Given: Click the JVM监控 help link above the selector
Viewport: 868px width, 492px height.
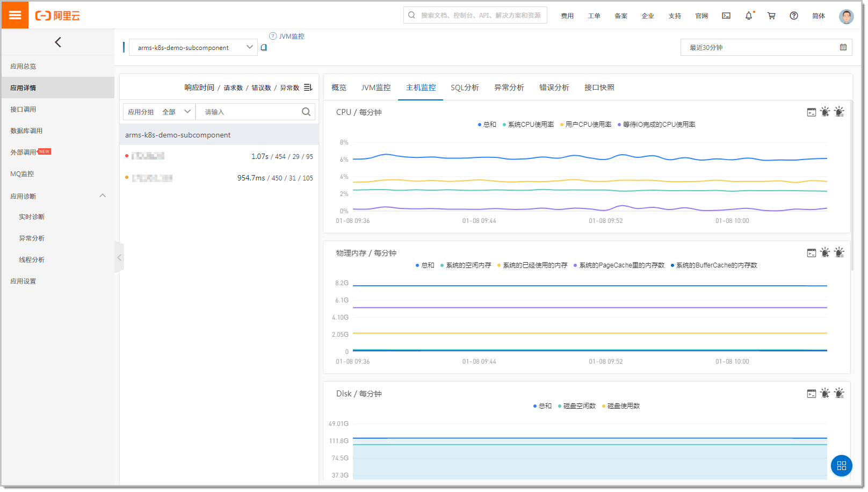Looking at the screenshot, I should coord(291,37).
